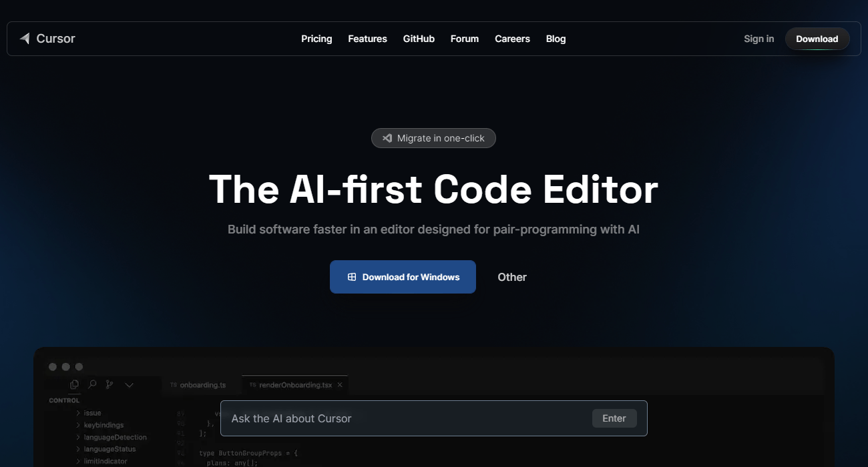The height and width of the screenshot is (467, 868).
Task: Open the Explorer files icon in editor
Action: click(x=74, y=384)
